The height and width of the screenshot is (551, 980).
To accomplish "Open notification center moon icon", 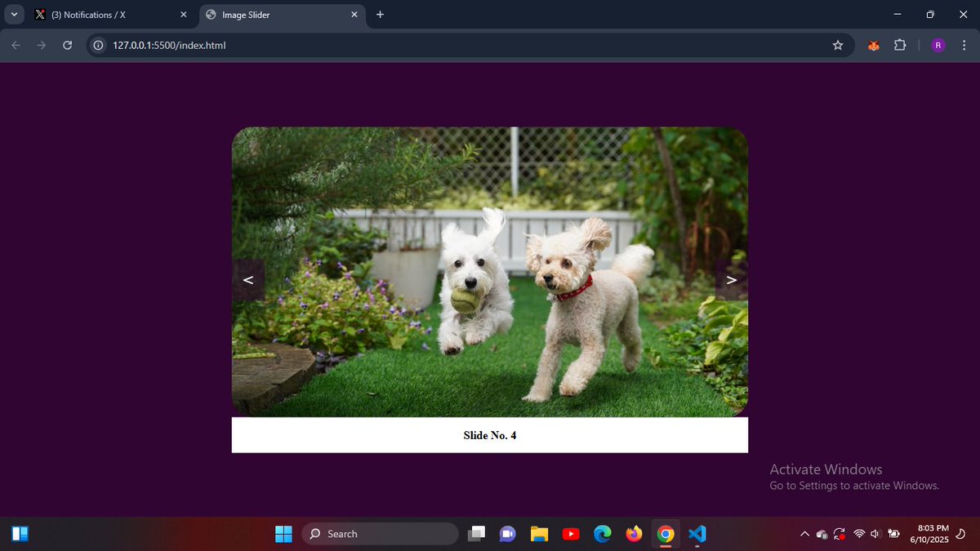I will (961, 534).
